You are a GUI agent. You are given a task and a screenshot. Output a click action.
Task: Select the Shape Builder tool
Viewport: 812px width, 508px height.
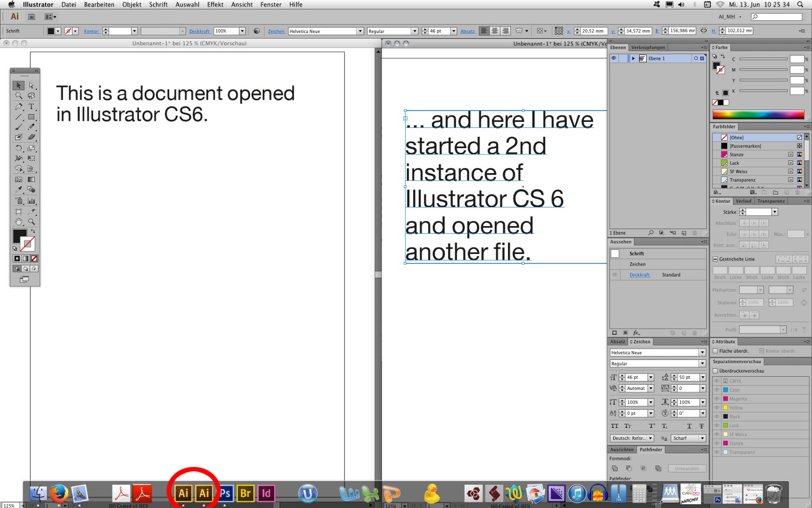pos(18,169)
